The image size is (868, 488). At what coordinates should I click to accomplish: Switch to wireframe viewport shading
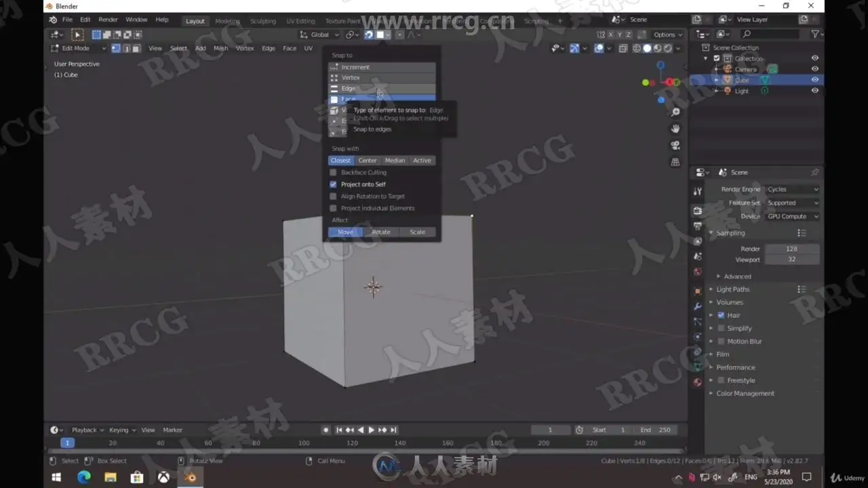pyautogui.click(x=637, y=48)
